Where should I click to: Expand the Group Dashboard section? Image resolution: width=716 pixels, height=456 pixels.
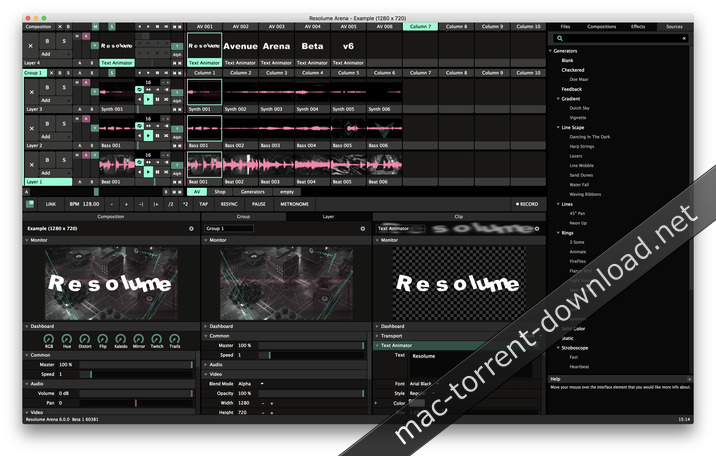pos(205,326)
